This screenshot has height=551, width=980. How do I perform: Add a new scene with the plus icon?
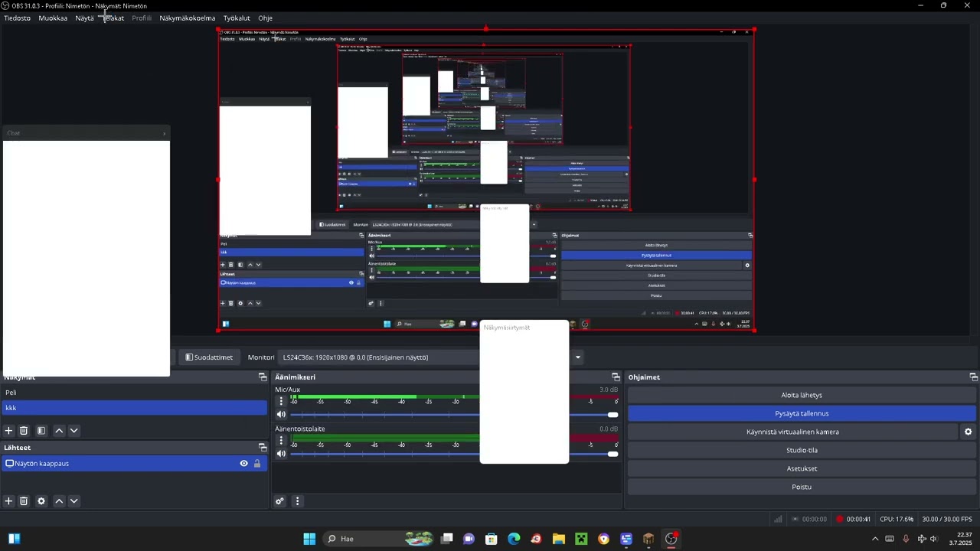[x=9, y=431]
